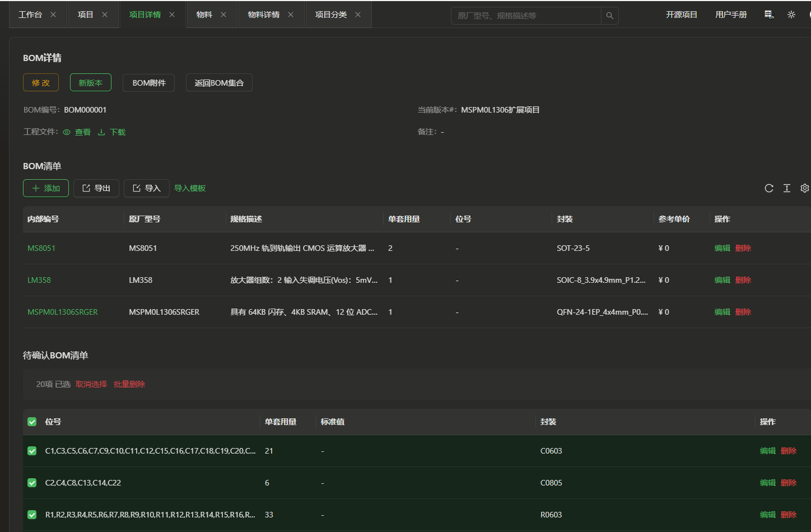
Task: Open BOM清单 column settings gear
Action: point(805,188)
